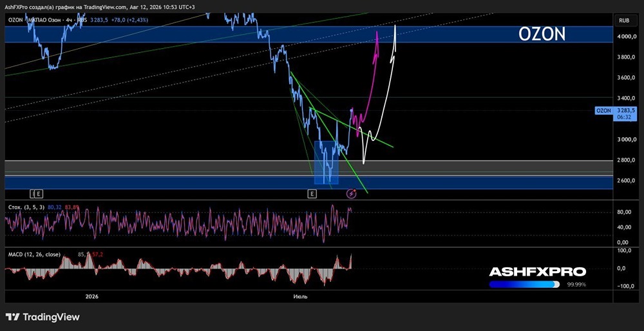Click the +78,0 (+2,43%) price change
644x331 pixels.
pyautogui.click(x=130, y=20)
